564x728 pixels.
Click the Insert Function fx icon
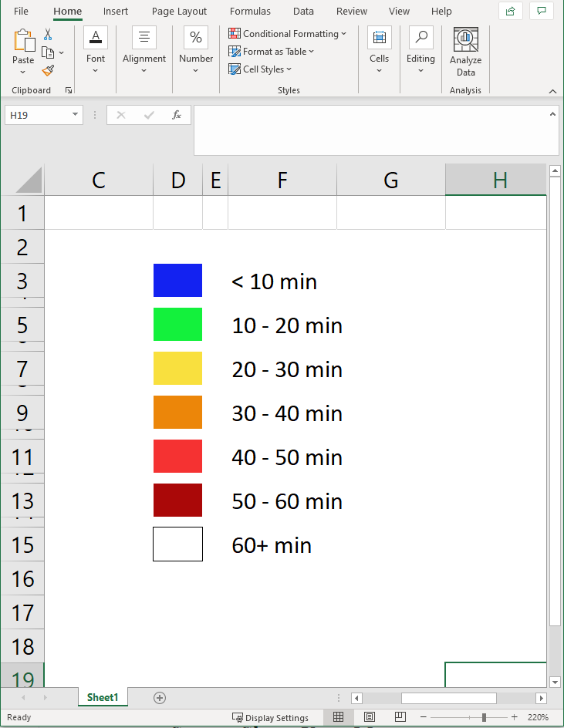pos(176,115)
